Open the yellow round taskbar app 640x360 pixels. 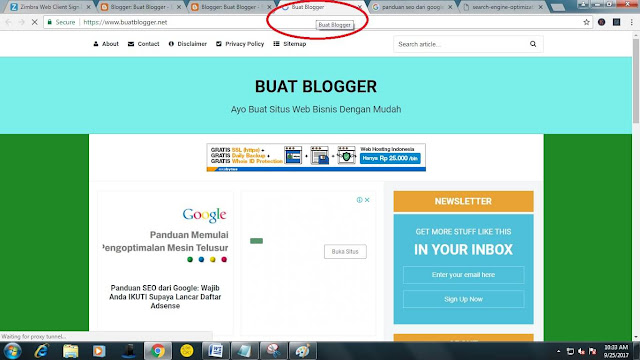tap(187, 351)
